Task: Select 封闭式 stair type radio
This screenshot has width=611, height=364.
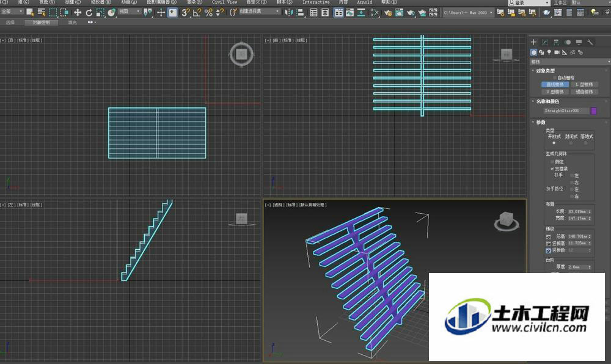Action: click(571, 143)
